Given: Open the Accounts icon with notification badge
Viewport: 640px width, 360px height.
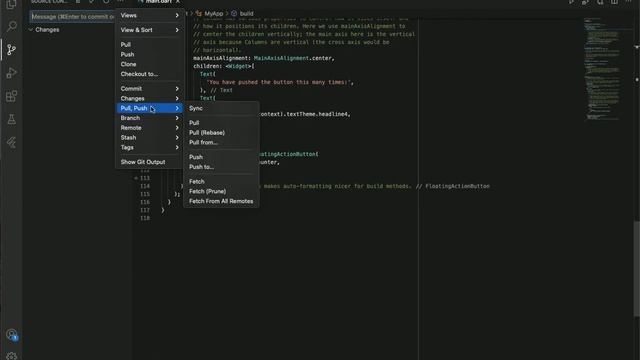Looking at the screenshot, I should pyautogui.click(x=11, y=335).
